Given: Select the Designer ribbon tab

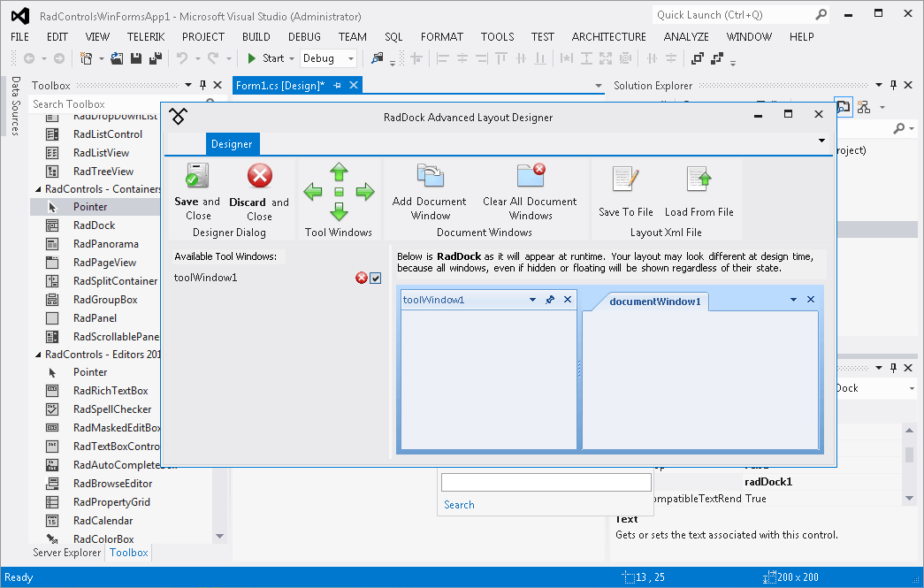Looking at the screenshot, I should 232,144.
